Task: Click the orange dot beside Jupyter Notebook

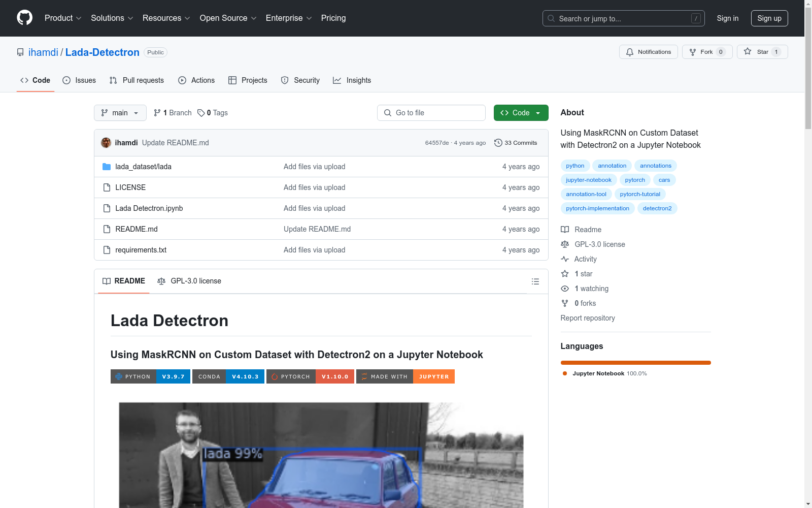Action: tap(565, 373)
